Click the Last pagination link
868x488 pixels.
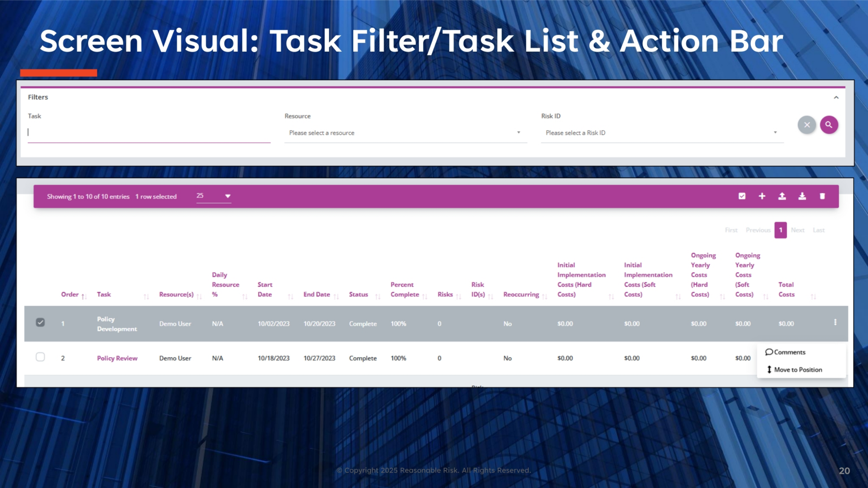pos(819,230)
